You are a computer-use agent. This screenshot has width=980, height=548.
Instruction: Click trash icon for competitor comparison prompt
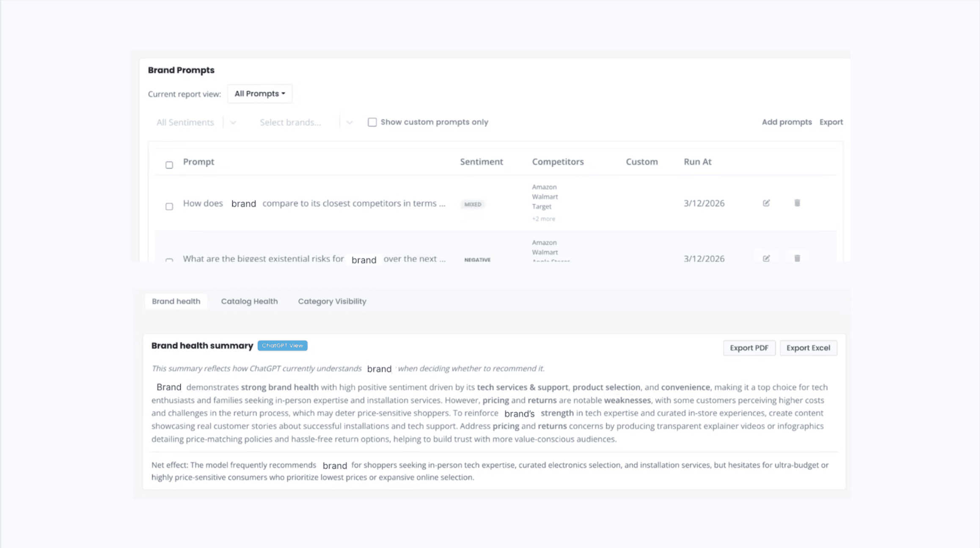[x=797, y=203]
